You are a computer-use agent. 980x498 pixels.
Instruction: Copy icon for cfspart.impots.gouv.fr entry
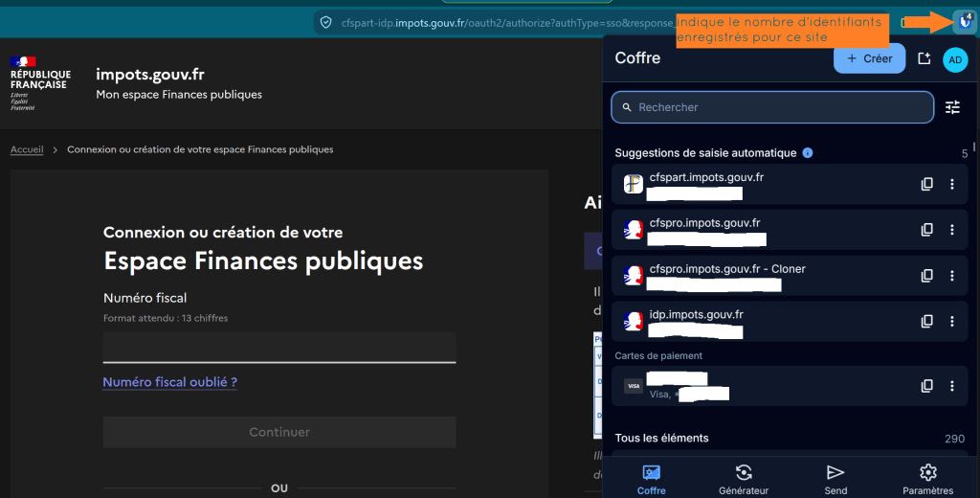[926, 184]
